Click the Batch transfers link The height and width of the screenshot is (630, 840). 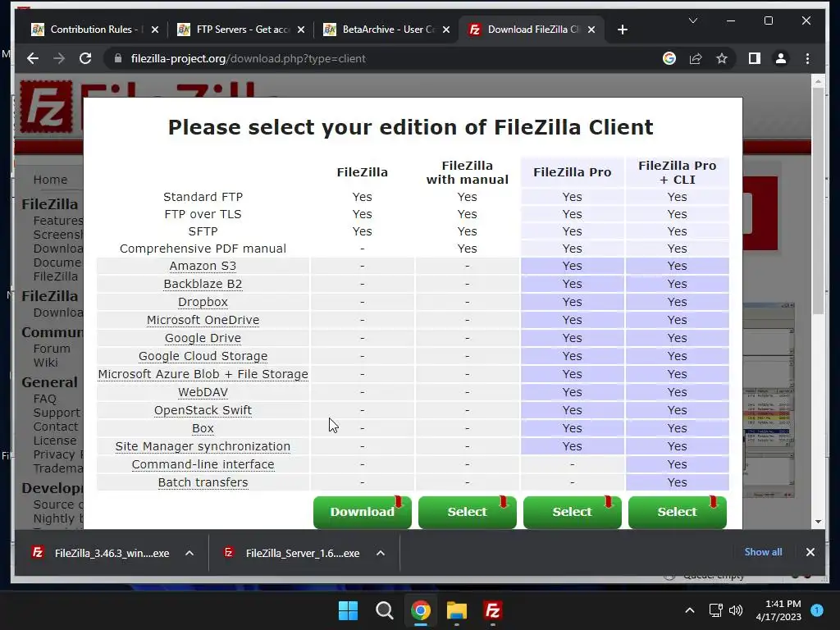pos(203,482)
